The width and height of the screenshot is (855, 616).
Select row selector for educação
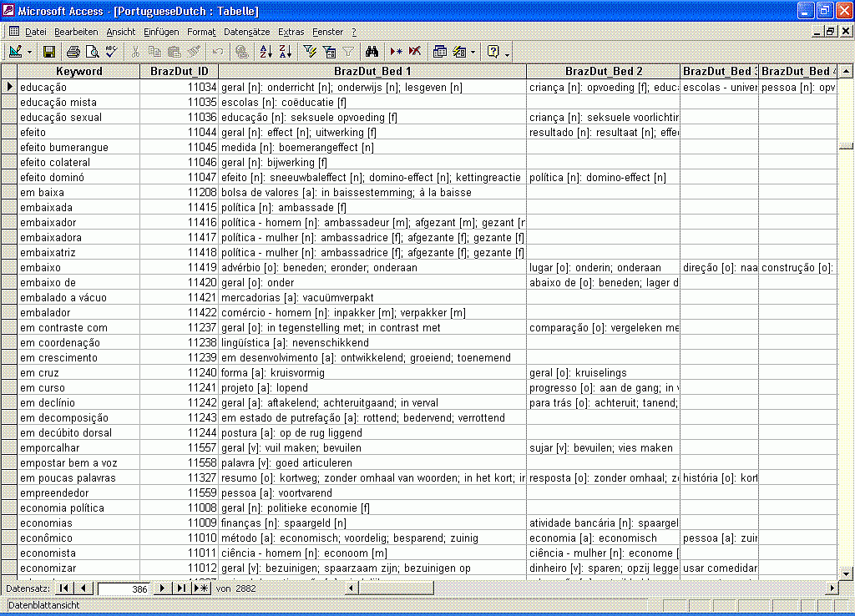[8, 87]
